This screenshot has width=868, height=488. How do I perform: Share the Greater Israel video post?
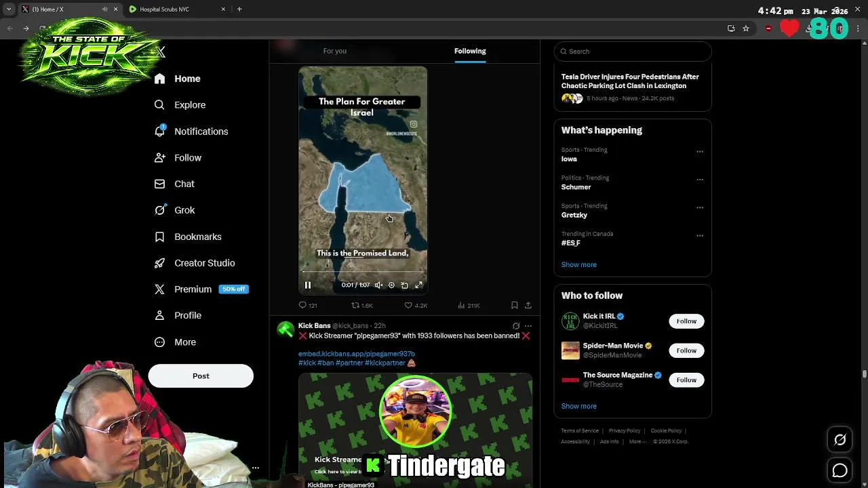pos(528,306)
